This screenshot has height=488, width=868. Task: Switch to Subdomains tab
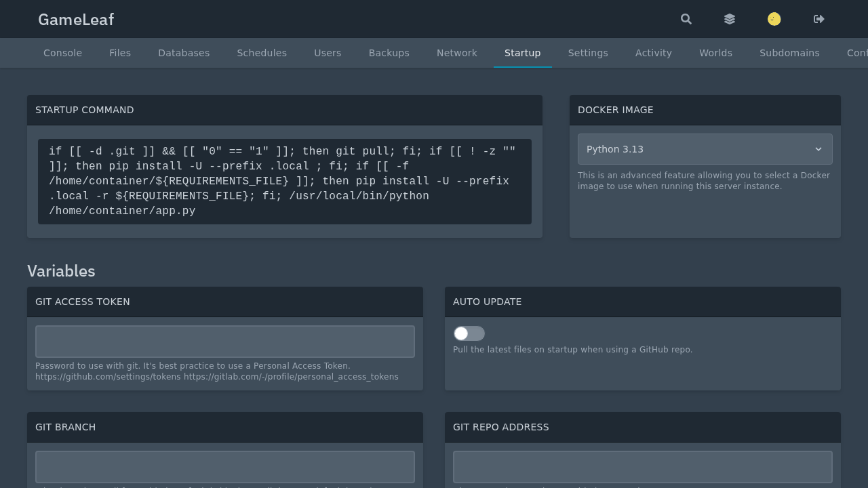pyautogui.click(x=789, y=53)
